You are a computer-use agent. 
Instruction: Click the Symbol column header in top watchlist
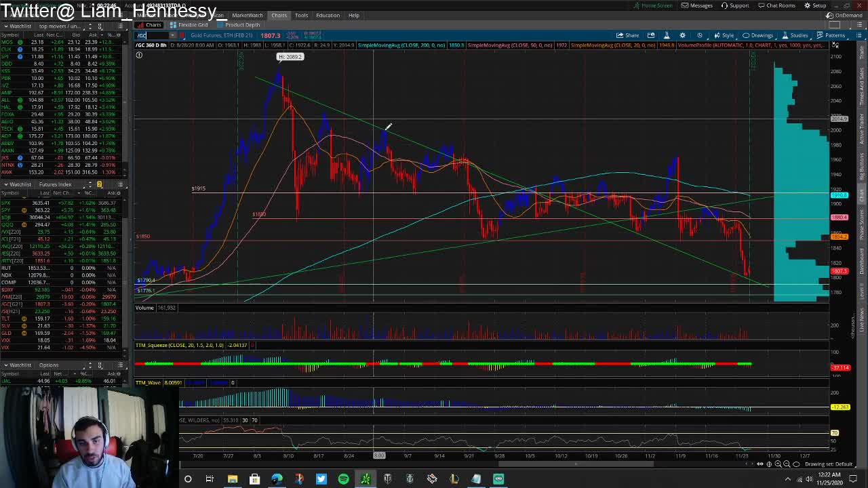11,35
